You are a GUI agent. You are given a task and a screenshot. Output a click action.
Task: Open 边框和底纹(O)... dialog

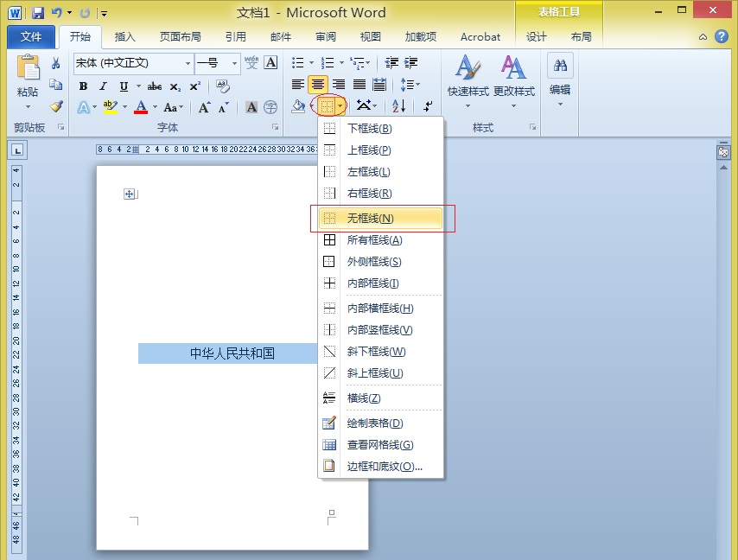point(381,467)
